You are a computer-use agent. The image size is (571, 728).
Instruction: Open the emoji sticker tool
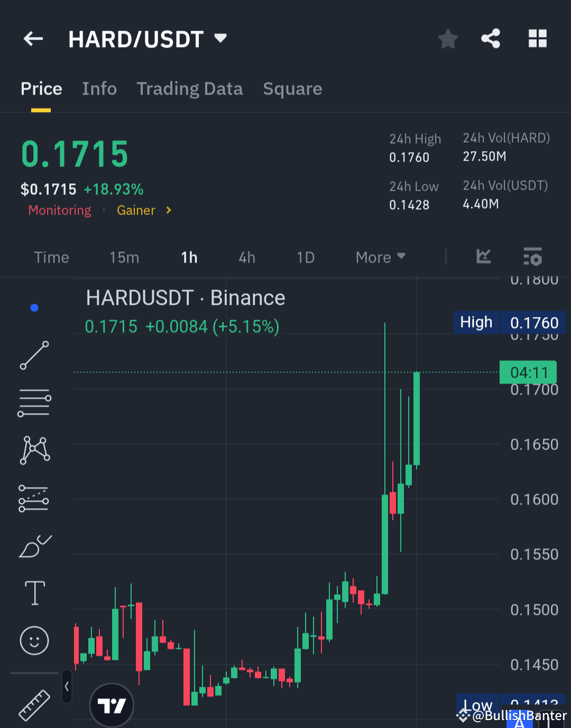pos(34,640)
